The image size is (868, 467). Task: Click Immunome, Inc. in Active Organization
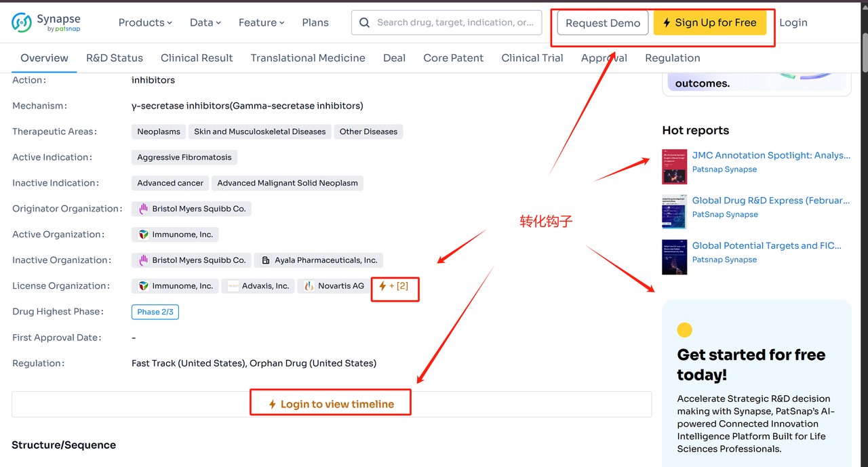point(175,235)
